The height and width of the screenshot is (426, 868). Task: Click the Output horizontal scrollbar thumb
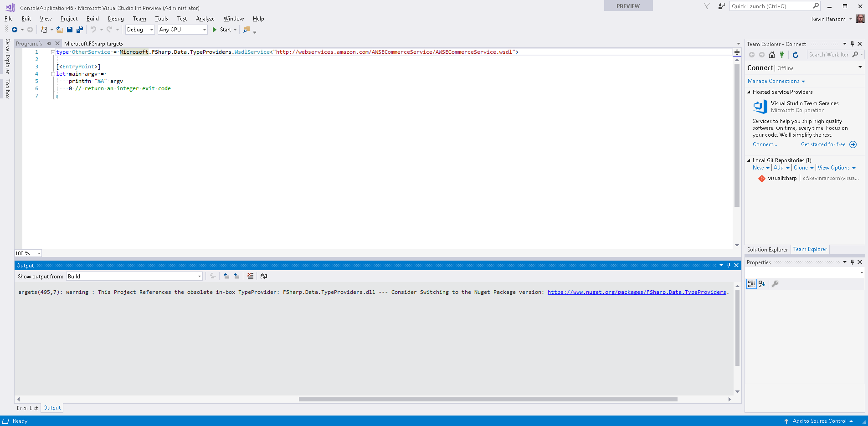click(488, 399)
